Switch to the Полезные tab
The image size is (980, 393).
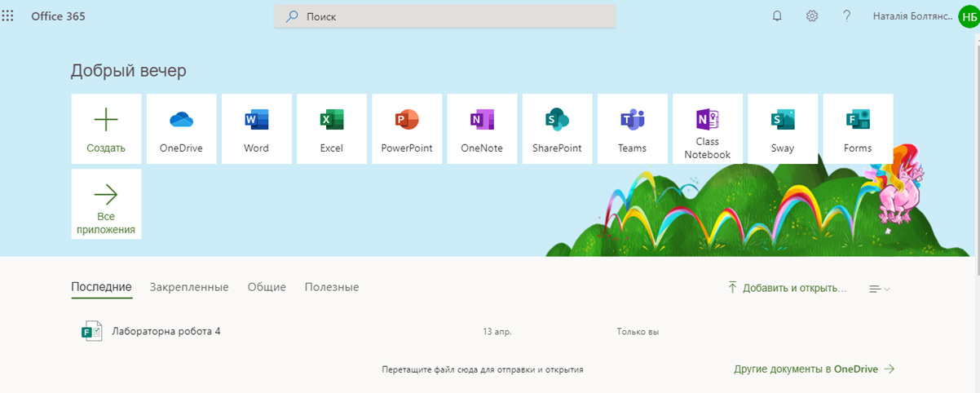coord(332,287)
